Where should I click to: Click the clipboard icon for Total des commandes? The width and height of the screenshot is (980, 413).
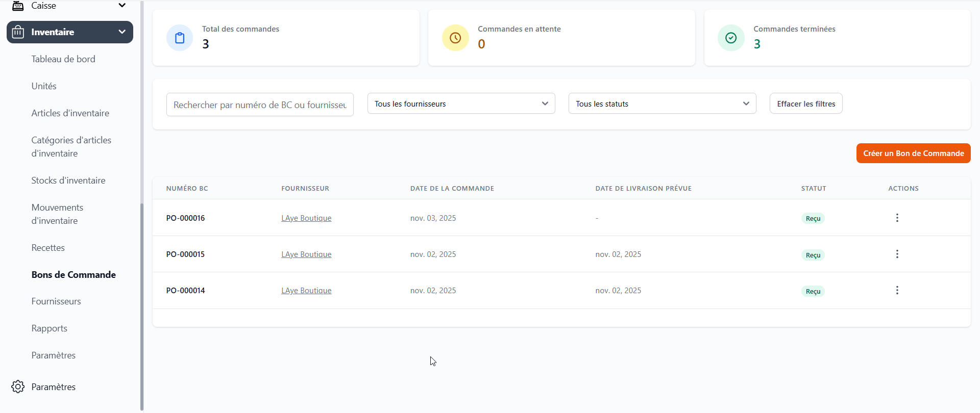point(180,38)
